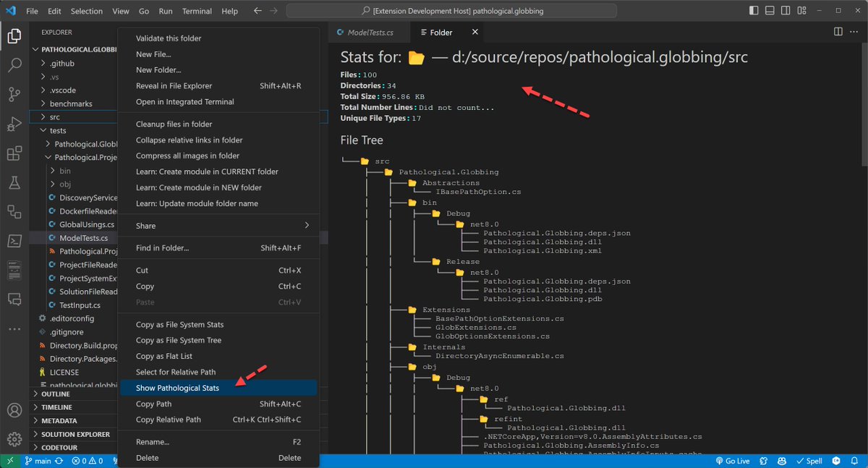Select Rename... in context menu
The width and height of the screenshot is (868, 468).
click(218, 442)
